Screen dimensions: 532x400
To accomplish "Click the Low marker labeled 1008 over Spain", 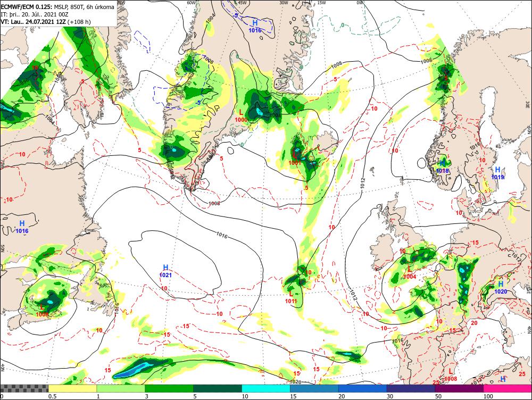I will pos(451,375).
